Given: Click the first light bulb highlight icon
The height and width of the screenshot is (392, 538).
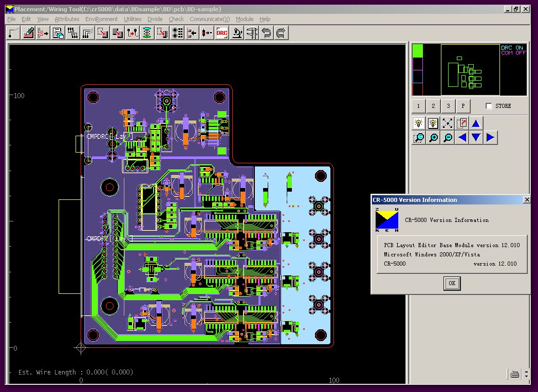Looking at the screenshot, I should pos(419,123).
